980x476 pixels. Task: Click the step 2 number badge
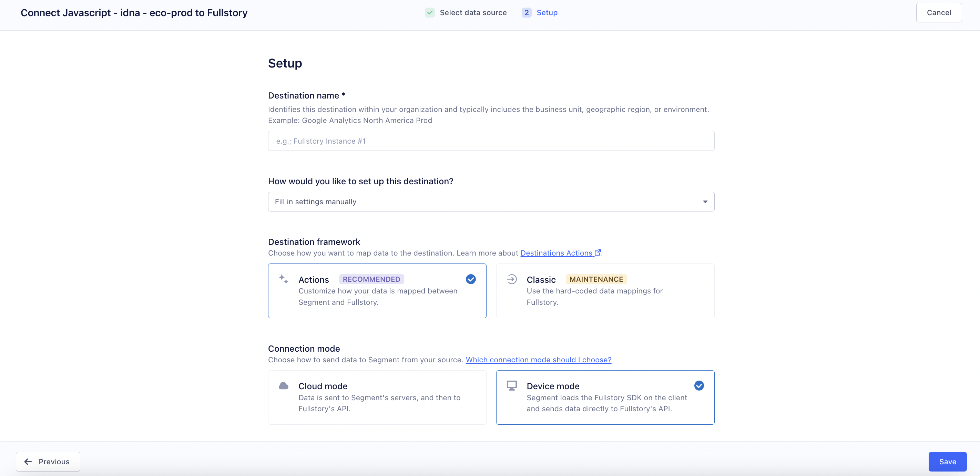click(527, 12)
